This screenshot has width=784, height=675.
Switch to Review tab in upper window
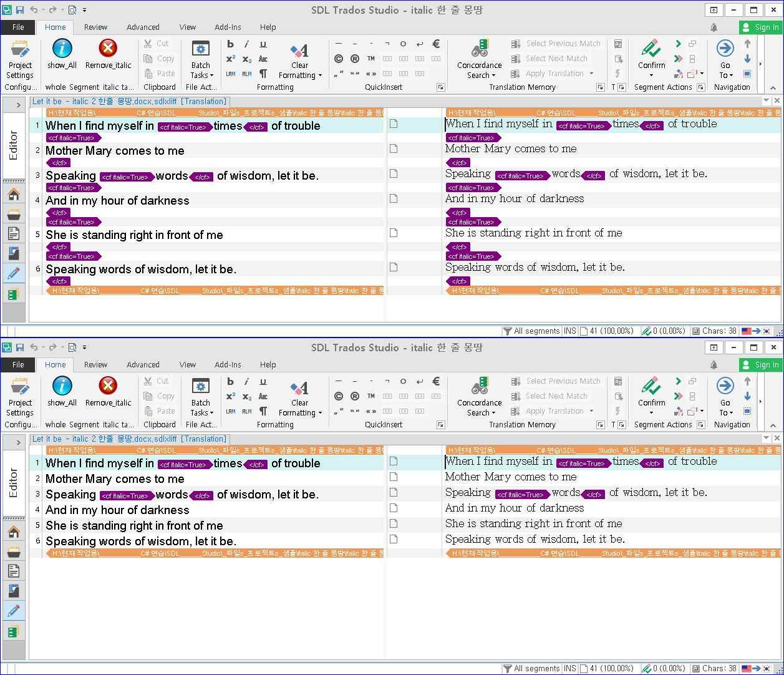[95, 27]
